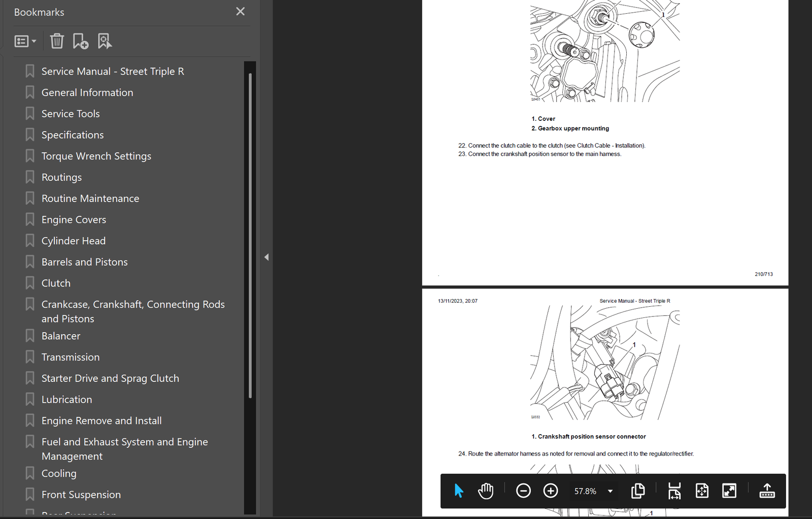
Task: Click the fit page icon
Action: pos(702,491)
